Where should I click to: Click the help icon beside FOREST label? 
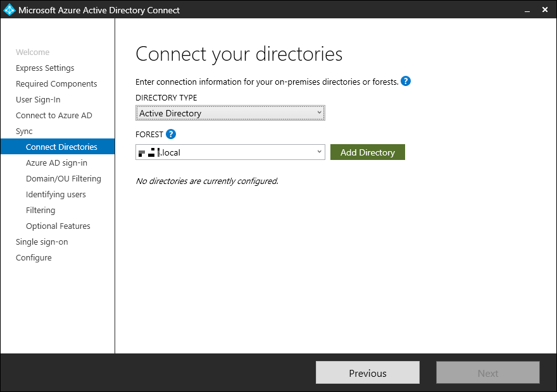click(171, 134)
